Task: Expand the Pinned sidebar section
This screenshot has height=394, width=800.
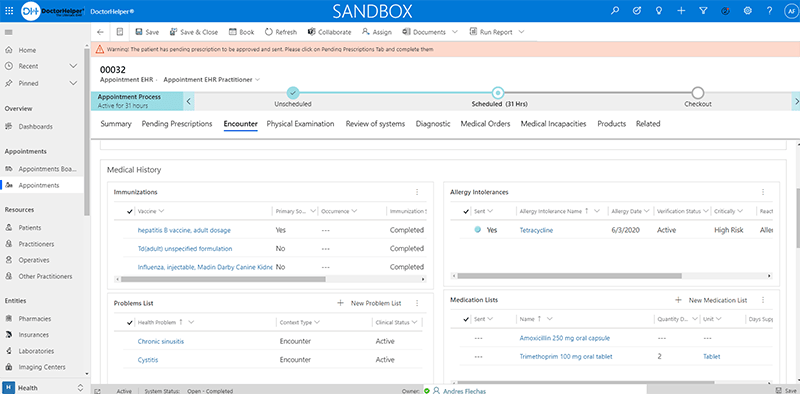Action: point(72,83)
